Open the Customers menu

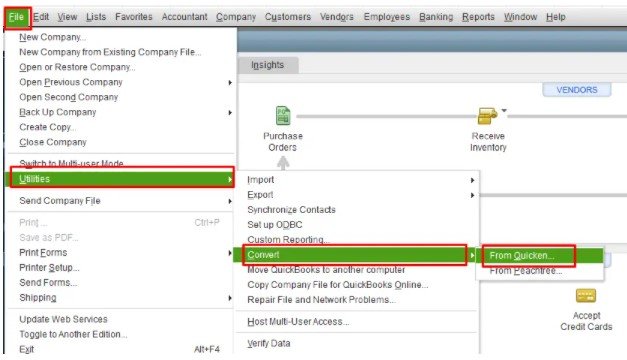[x=288, y=17]
